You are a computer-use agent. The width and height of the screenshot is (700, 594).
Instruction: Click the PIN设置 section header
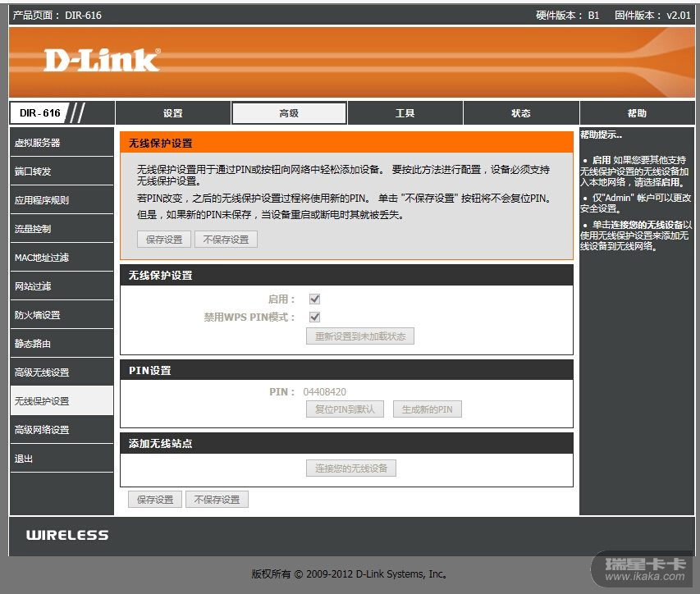pos(346,370)
